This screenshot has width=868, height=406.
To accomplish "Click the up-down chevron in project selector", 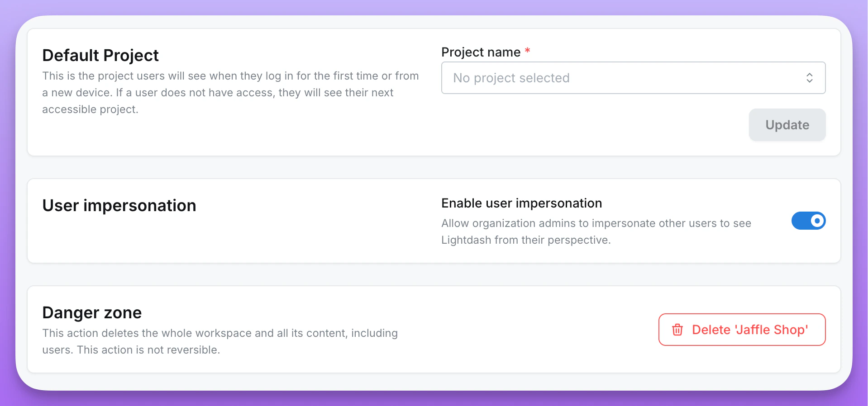I will coord(809,78).
